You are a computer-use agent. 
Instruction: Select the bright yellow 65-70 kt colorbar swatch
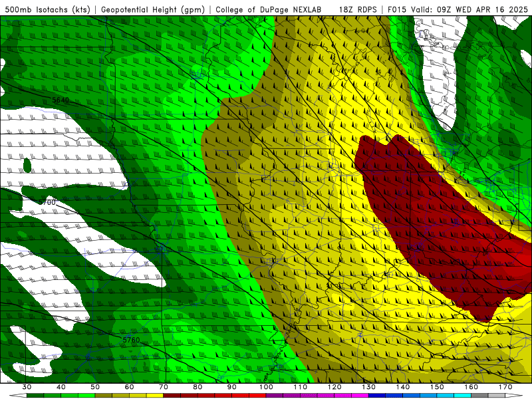point(155,396)
